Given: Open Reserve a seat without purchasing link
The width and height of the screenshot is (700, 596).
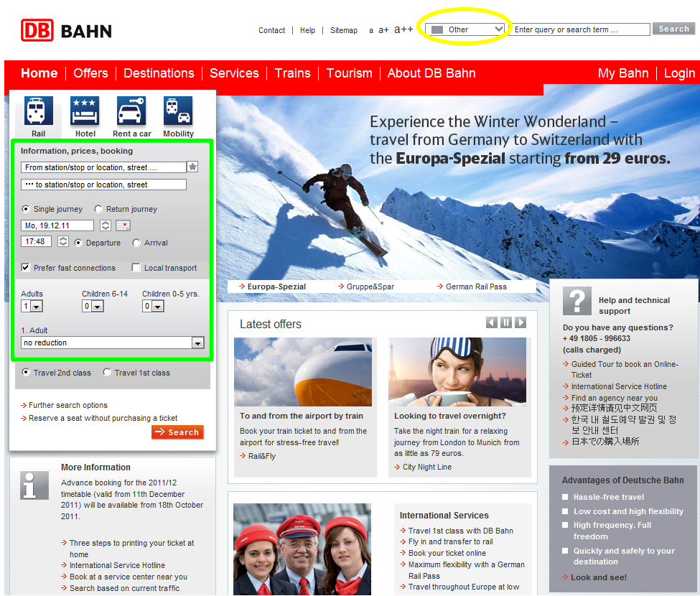Looking at the screenshot, I should coord(103,418).
